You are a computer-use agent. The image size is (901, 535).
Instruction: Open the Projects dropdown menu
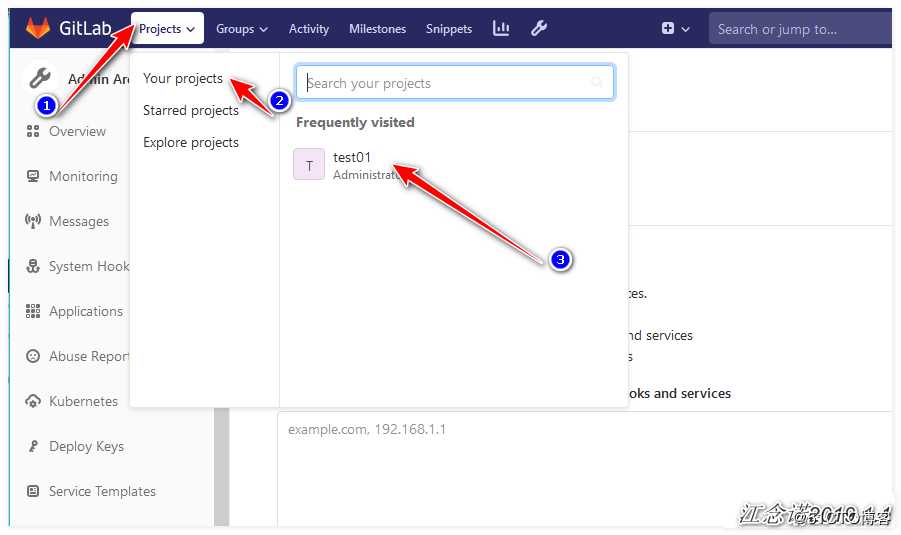pyautogui.click(x=167, y=29)
